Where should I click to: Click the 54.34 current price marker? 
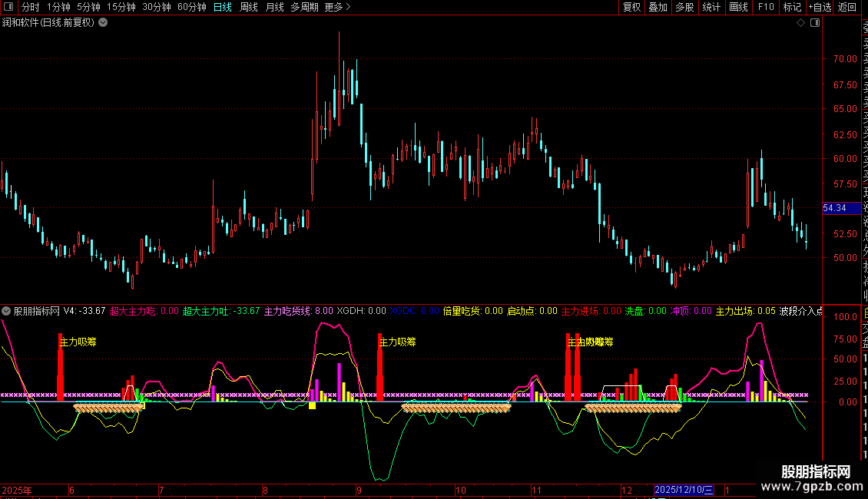click(834, 208)
